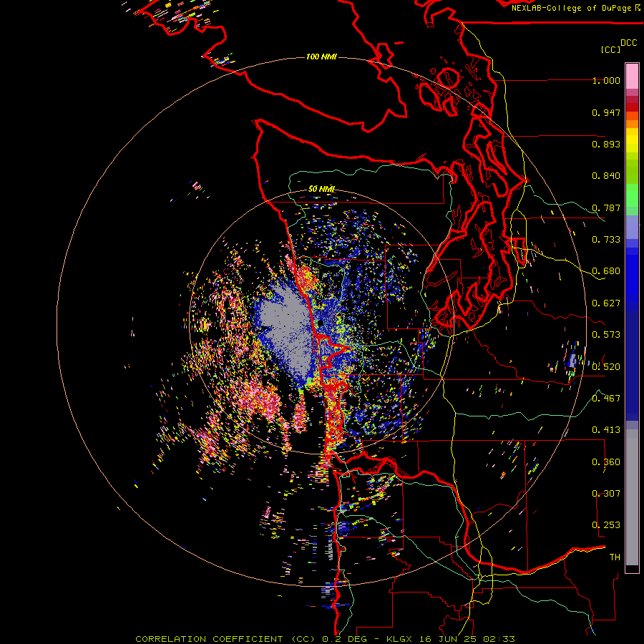Click the 1.000 scale value
The image size is (644, 644).
[x=606, y=80]
